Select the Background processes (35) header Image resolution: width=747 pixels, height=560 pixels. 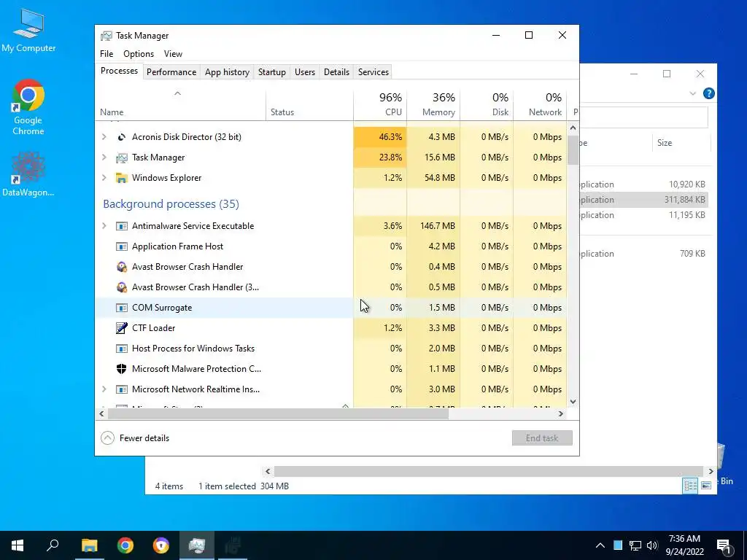point(171,204)
